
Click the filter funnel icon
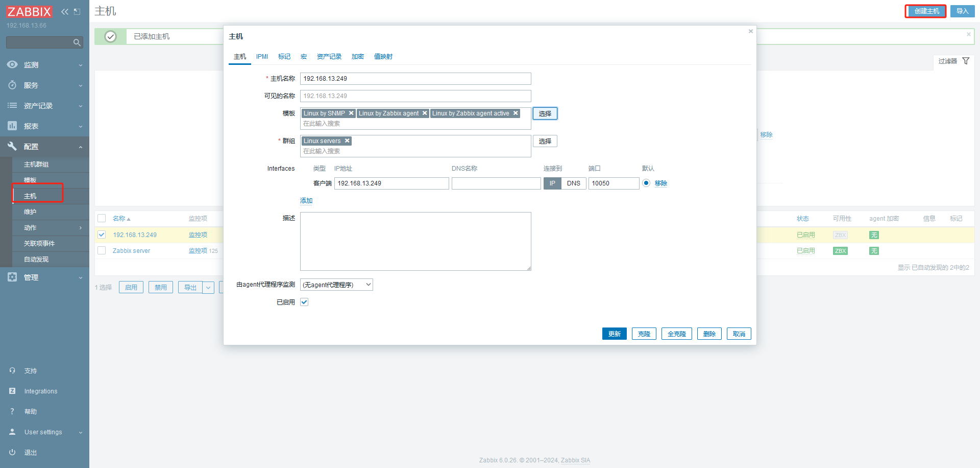click(x=966, y=61)
